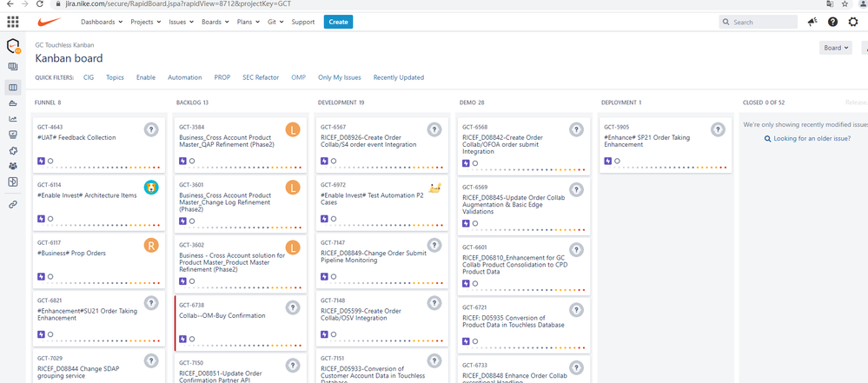Expand the Projects dropdown menu

coord(146,22)
